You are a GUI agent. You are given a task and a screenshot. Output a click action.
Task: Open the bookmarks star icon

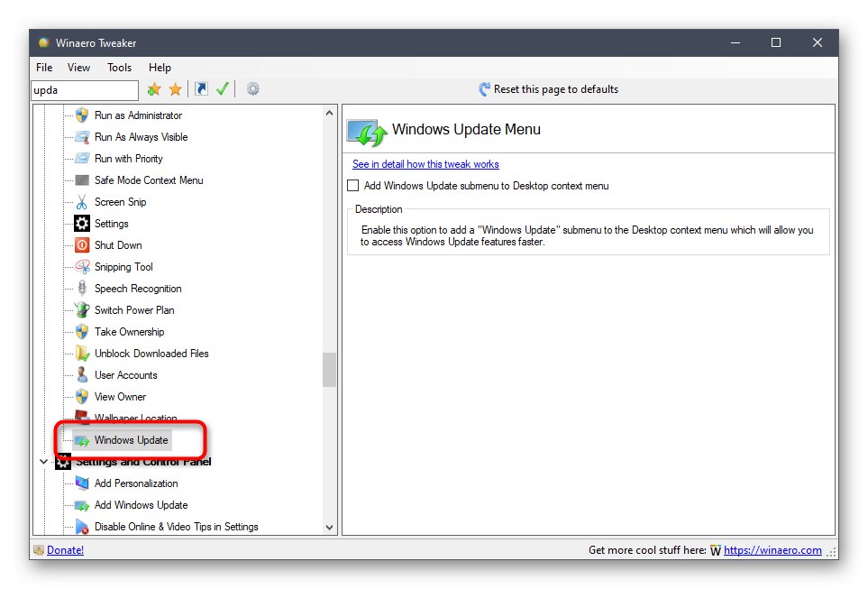click(x=176, y=89)
